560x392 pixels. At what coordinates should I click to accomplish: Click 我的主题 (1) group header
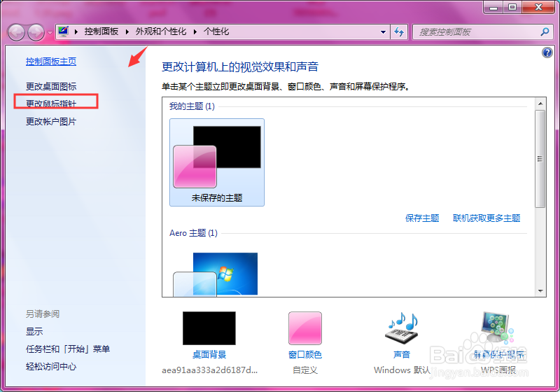coord(192,106)
